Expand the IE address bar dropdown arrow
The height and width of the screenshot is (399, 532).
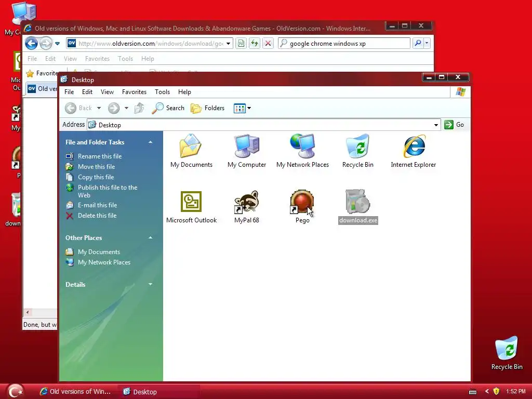[x=229, y=44]
